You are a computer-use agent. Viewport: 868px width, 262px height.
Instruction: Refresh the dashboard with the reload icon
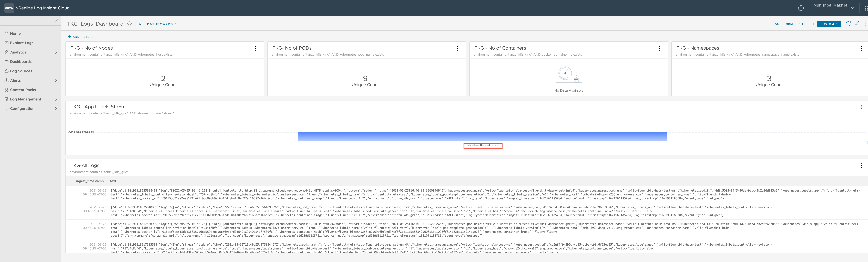coord(848,24)
